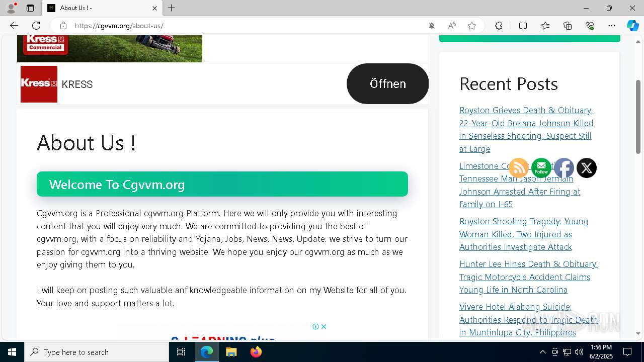Refresh the current page
The height and width of the screenshot is (362, 644).
tap(36, 26)
